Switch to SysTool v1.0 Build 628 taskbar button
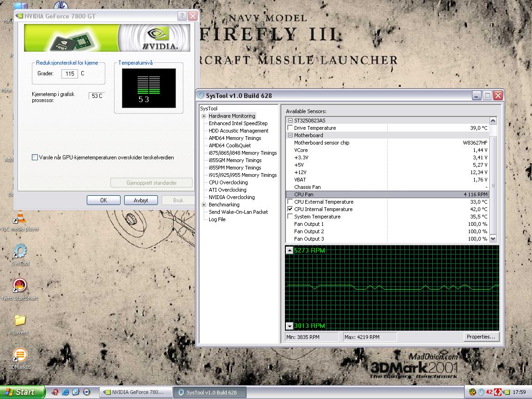 tap(210, 392)
